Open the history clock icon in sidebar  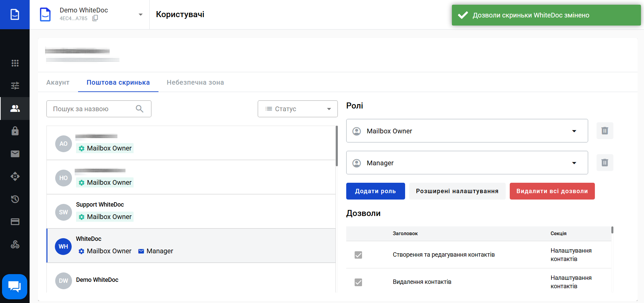[15, 199]
